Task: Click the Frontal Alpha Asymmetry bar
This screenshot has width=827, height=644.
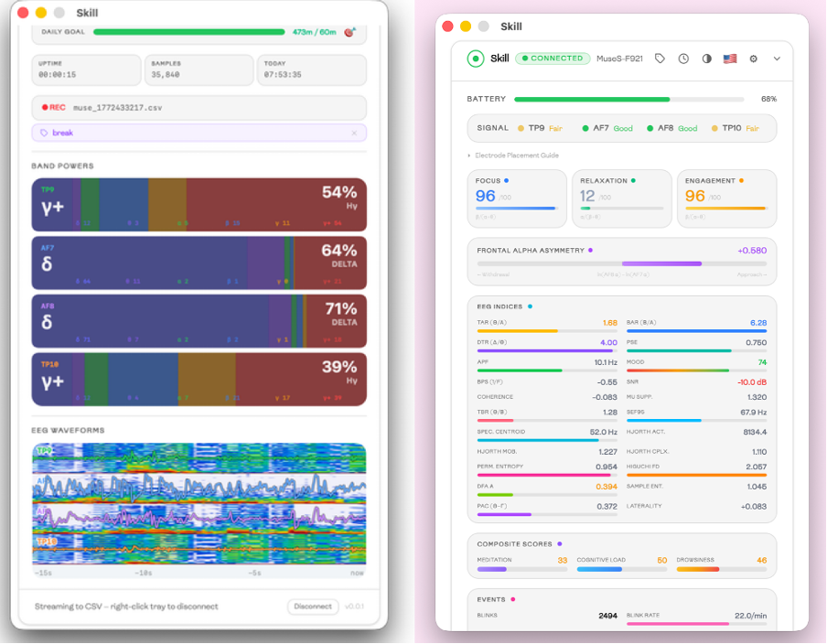Action: (621, 263)
